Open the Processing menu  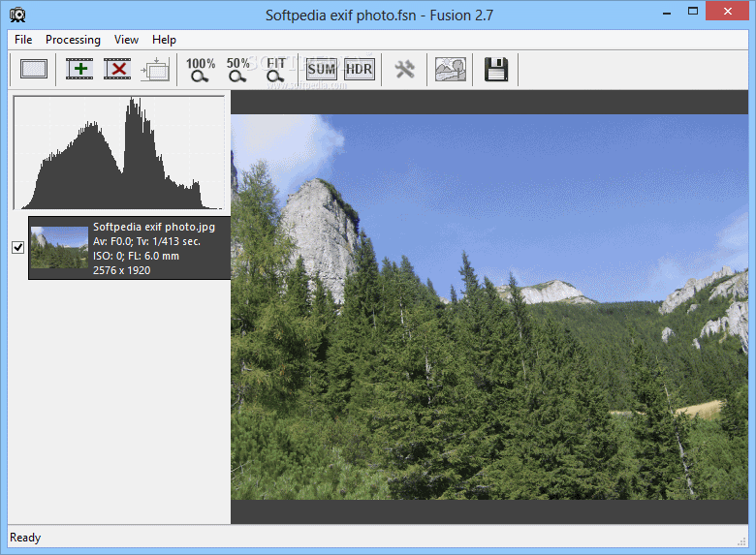pyautogui.click(x=73, y=40)
